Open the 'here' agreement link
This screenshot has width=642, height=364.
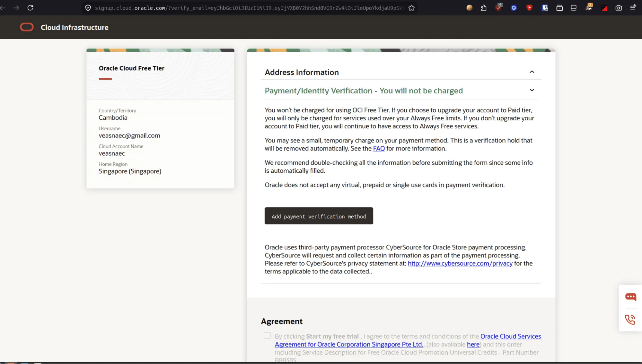point(473,344)
